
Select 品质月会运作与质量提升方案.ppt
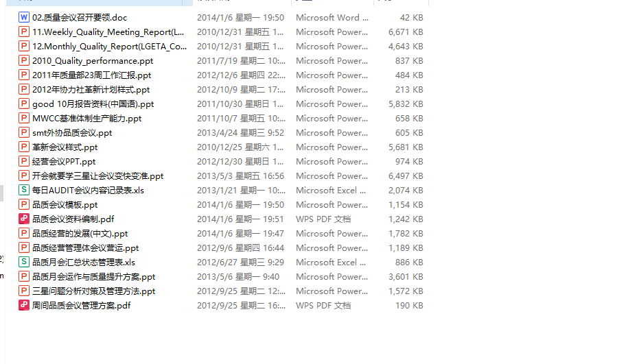coord(93,277)
